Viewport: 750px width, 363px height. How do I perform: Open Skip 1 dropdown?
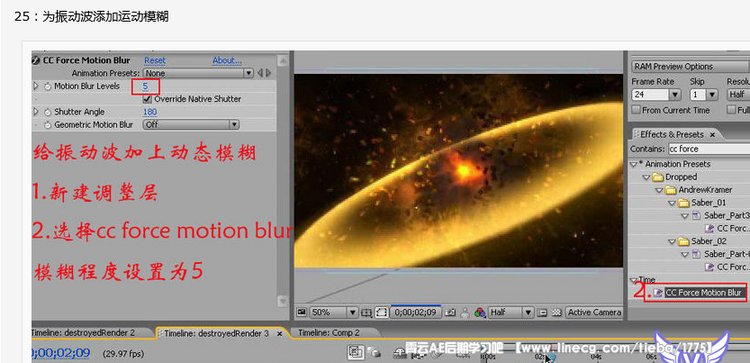704,95
